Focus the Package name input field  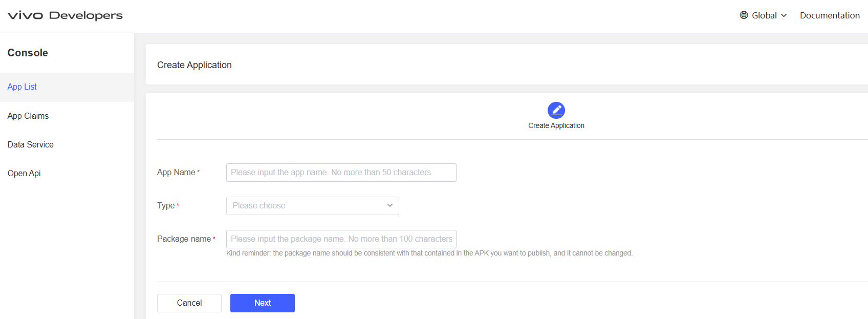pyautogui.click(x=341, y=239)
